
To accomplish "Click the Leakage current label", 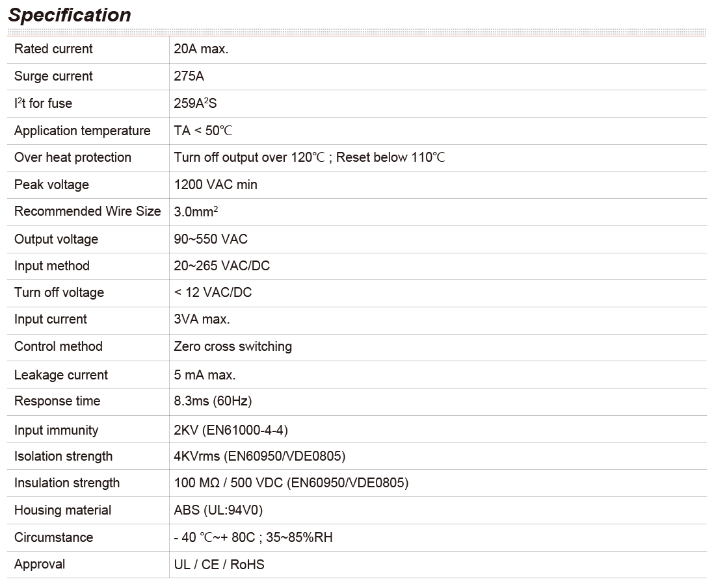I will click(61, 375).
